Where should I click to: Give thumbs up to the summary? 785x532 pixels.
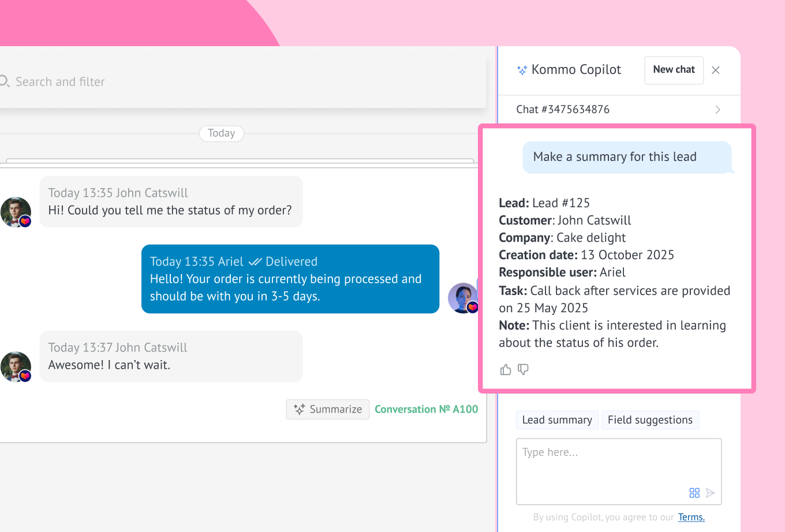[x=506, y=369]
